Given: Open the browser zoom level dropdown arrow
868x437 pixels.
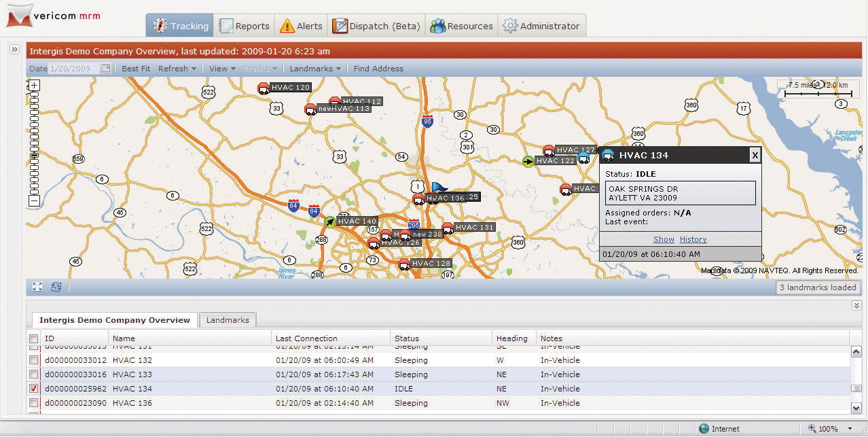Looking at the screenshot, I should 850,429.
